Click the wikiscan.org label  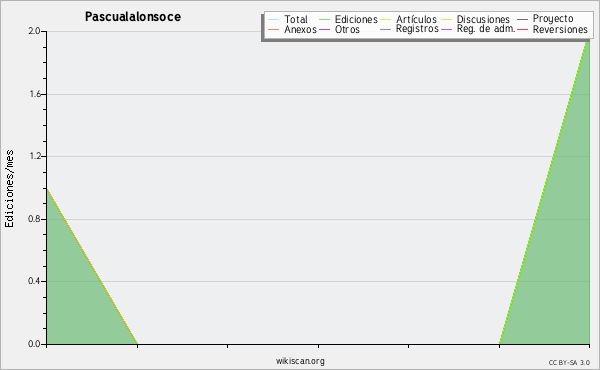300,361
